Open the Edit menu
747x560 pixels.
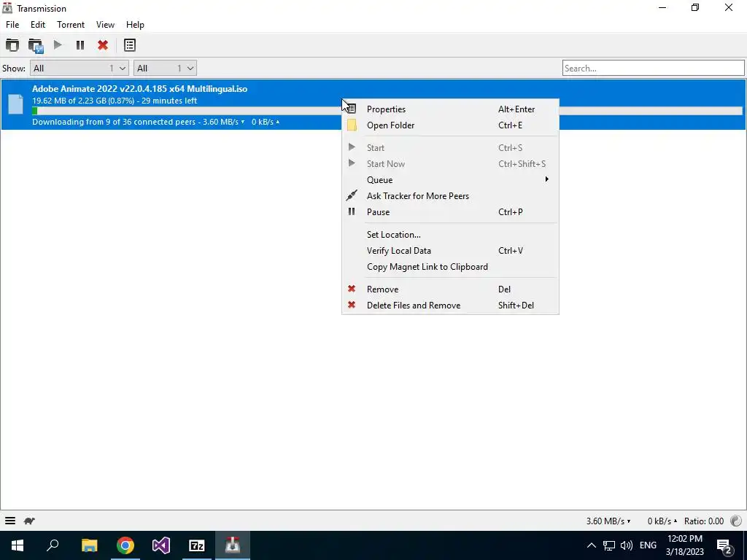coord(38,25)
